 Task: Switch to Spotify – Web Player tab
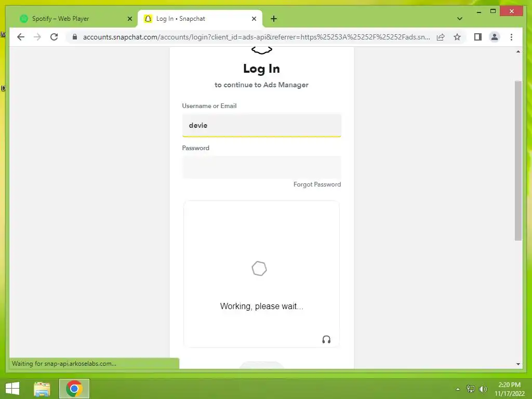[74, 19]
